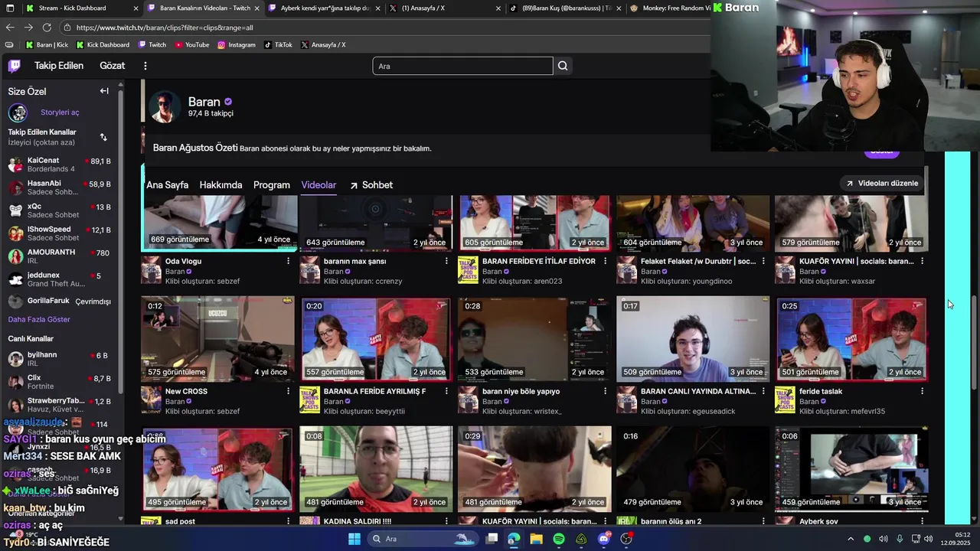The height and width of the screenshot is (551, 980).
Task: Open the Sohbet popout link
Action: pos(371,185)
